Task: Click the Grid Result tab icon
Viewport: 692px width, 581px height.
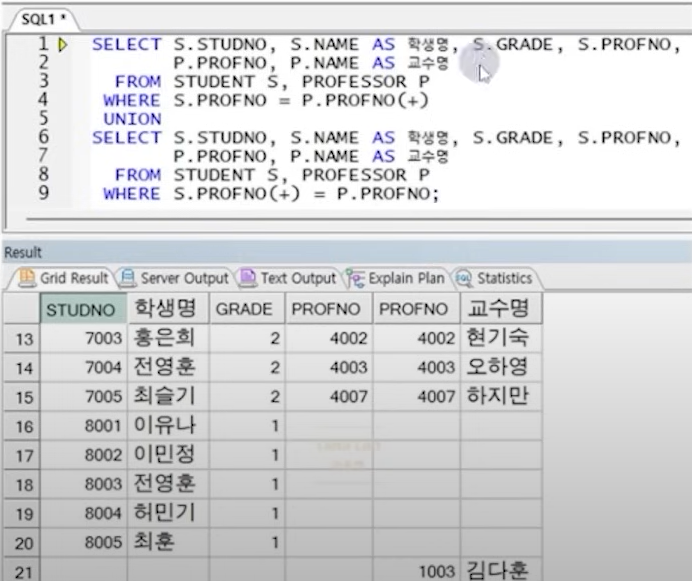Action: point(27,278)
